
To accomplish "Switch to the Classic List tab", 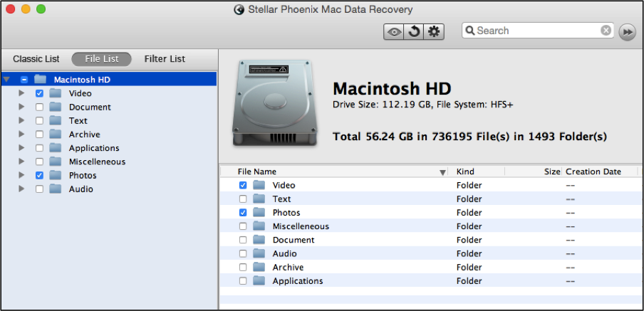I will click(x=36, y=59).
